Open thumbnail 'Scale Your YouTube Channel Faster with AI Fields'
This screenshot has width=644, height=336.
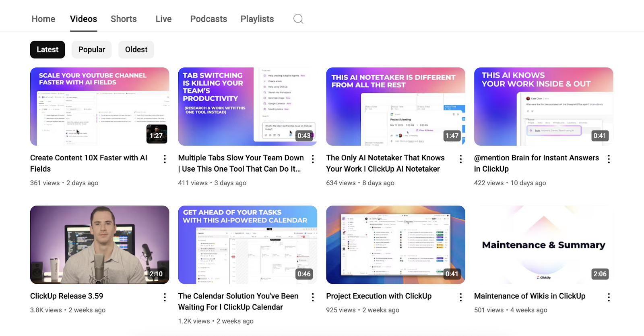tap(99, 106)
